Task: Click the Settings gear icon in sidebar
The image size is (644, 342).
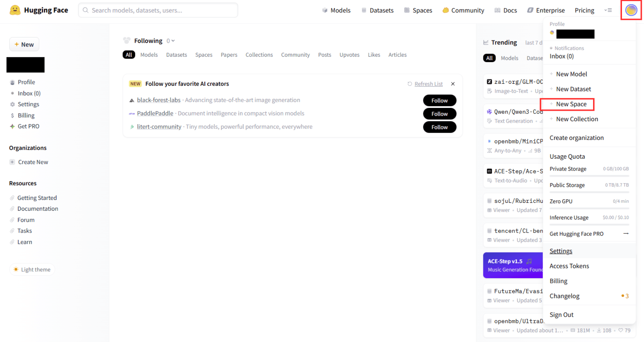Action: (13, 104)
